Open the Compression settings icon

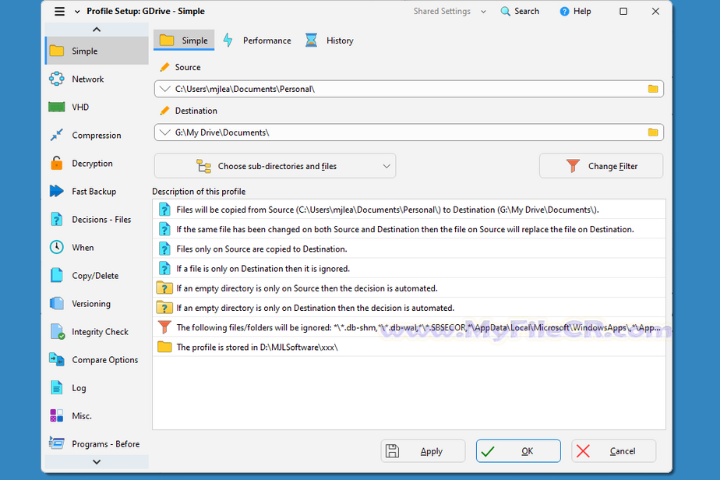tap(56, 135)
